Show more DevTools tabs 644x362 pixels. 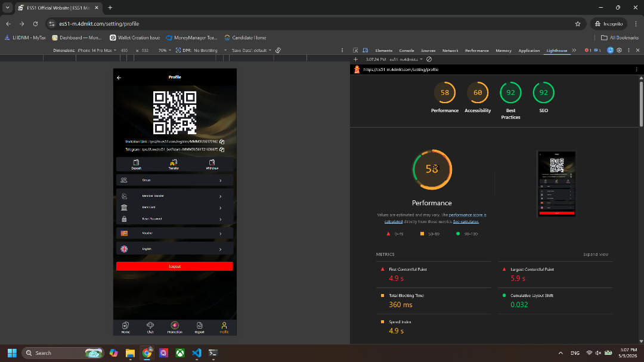[x=574, y=50]
